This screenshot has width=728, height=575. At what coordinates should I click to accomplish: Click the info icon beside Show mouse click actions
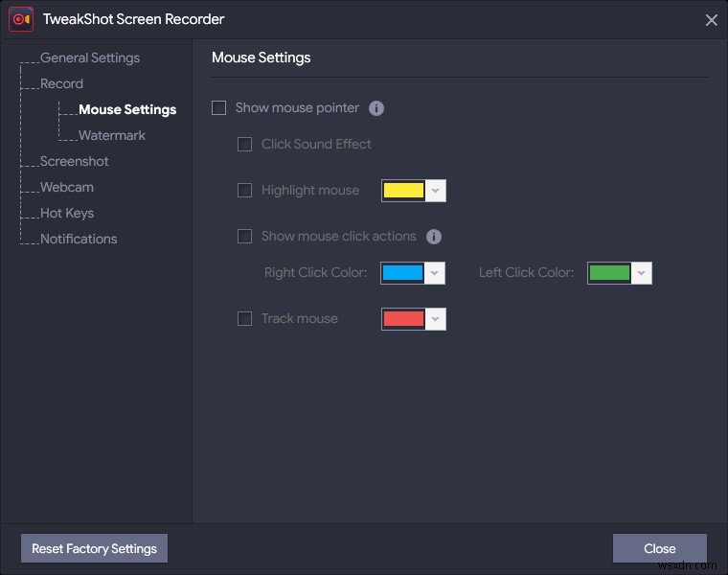[433, 237]
